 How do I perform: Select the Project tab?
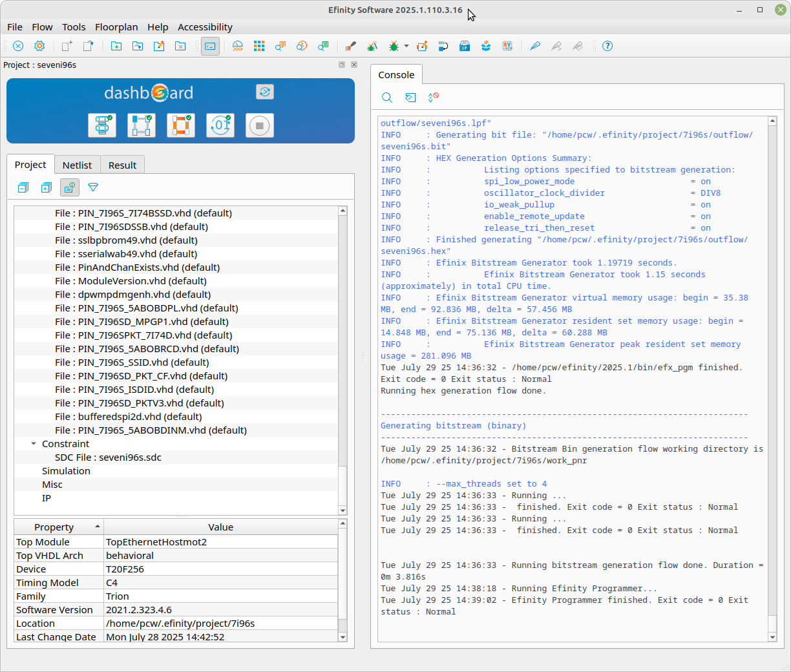coord(30,165)
